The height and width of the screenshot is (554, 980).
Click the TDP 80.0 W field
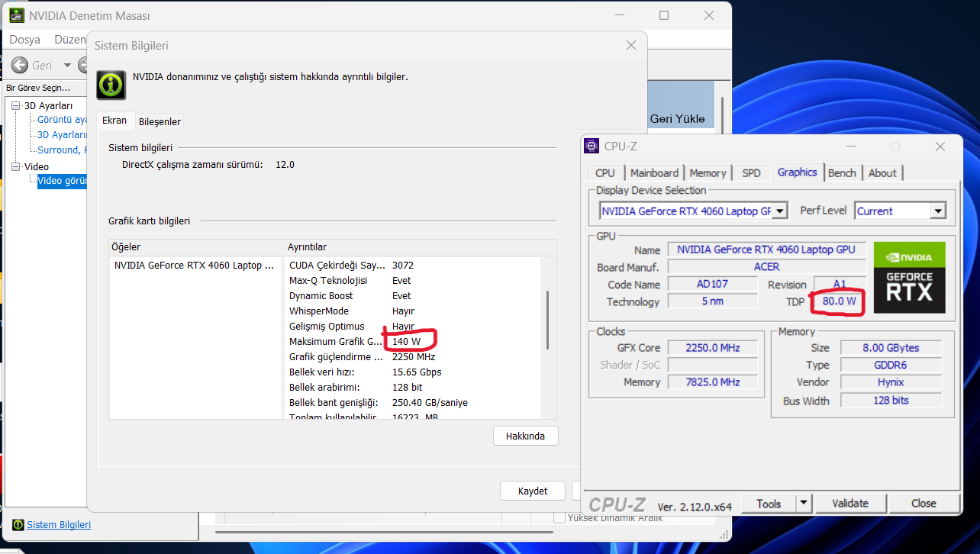tap(839, 301)
